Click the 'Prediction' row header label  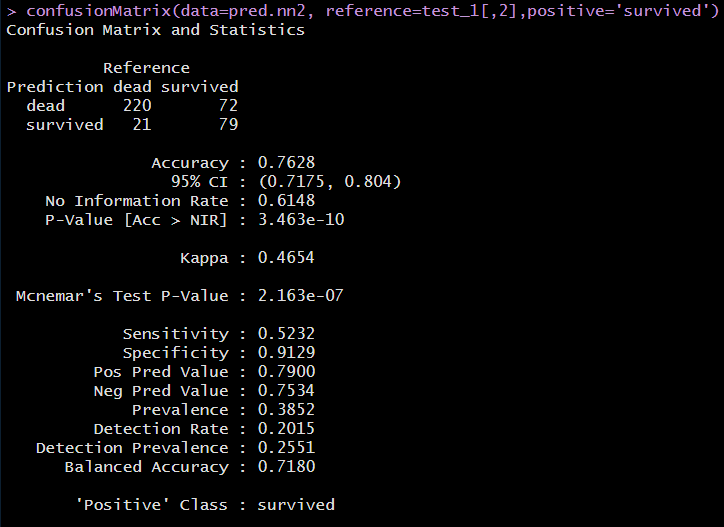55,87
